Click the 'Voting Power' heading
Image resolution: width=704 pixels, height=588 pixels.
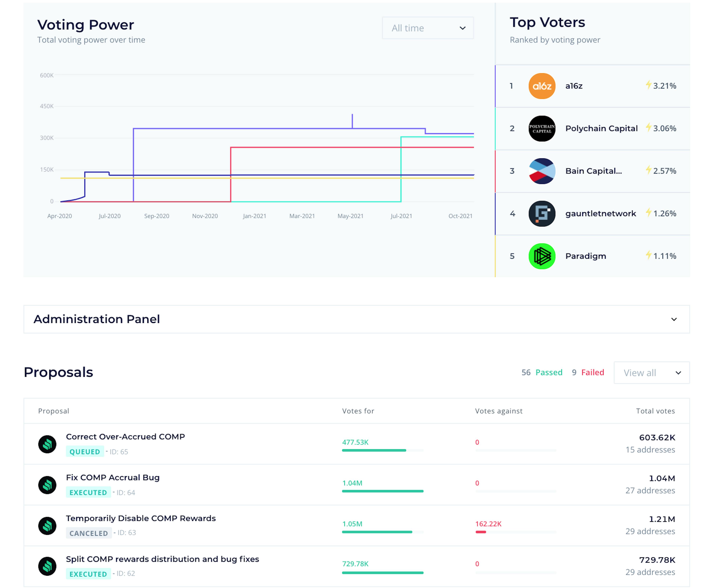tap(85, 25)
